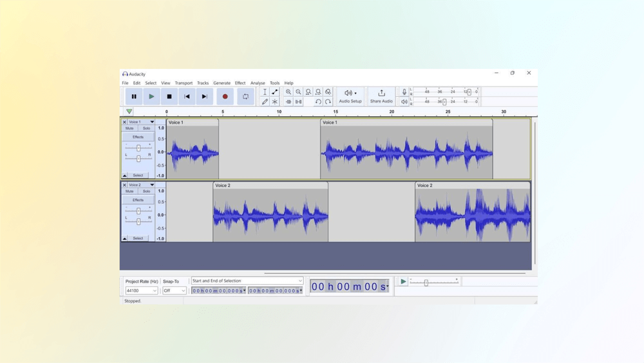The width and height of the screenshot is (644, 363).
Task: Open the File menu
Action: click(125, 83)
